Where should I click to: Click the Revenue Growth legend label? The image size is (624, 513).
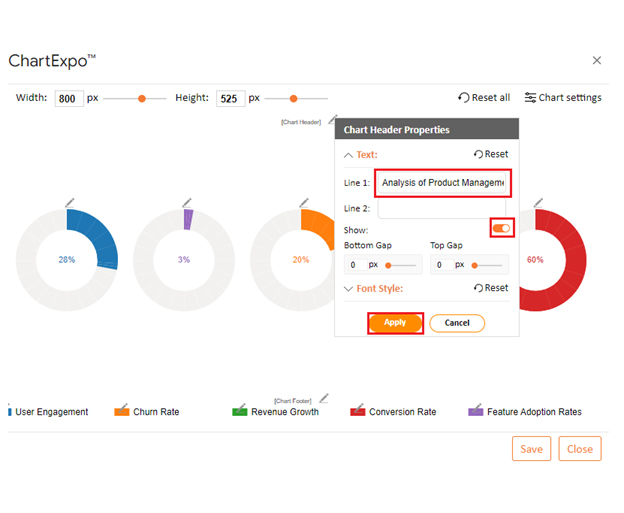285,412
